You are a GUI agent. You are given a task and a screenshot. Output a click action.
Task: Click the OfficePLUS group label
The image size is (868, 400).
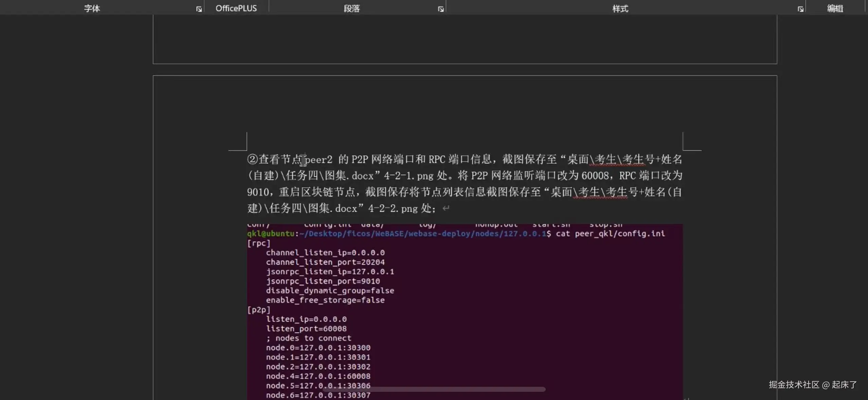(236, 8)
